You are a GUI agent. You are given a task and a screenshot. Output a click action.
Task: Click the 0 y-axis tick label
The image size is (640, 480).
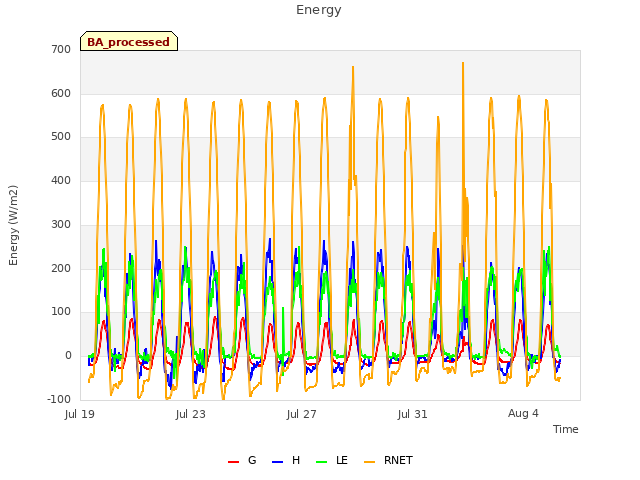coord(68,356)
